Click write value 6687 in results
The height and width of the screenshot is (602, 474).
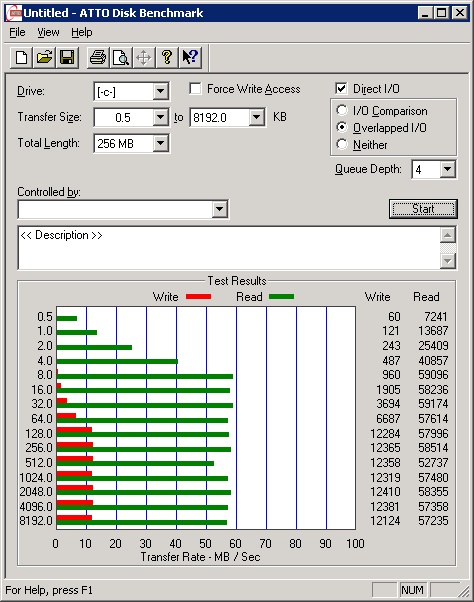388,418
